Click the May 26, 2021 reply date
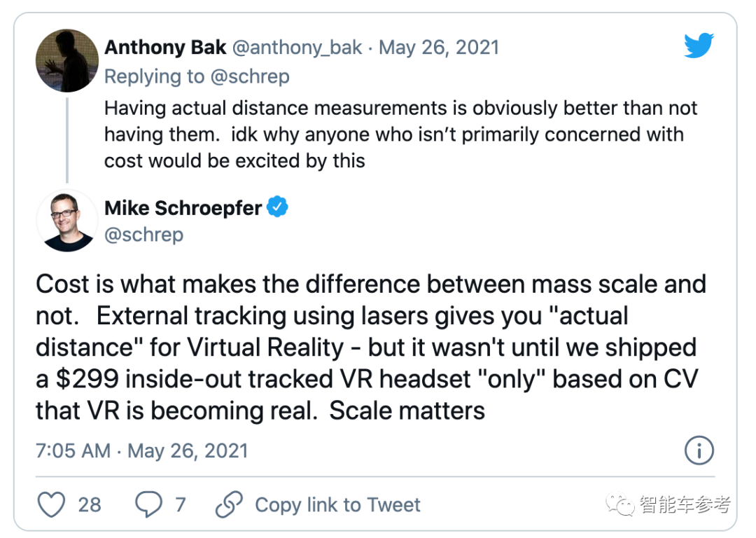756x538 pixels. [439, 48]
